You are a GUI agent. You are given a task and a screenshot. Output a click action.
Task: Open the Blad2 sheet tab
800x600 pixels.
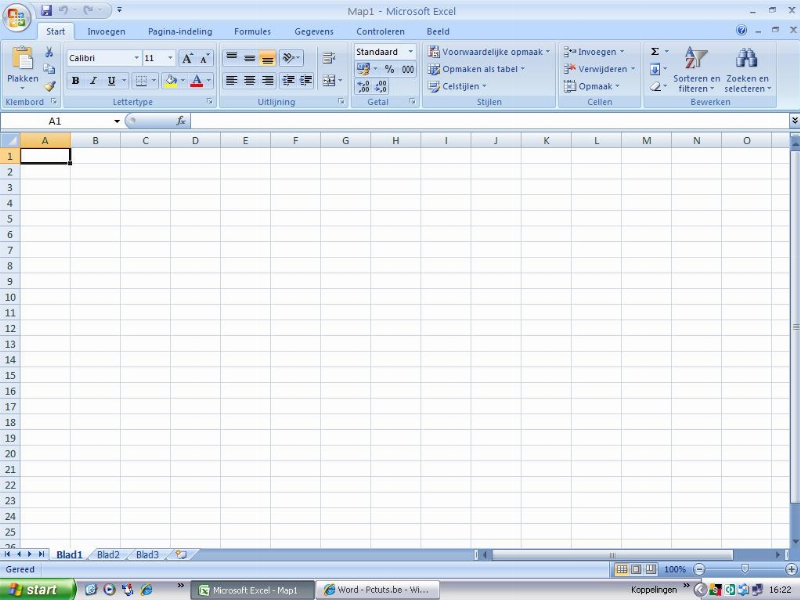tap(108, 554)
